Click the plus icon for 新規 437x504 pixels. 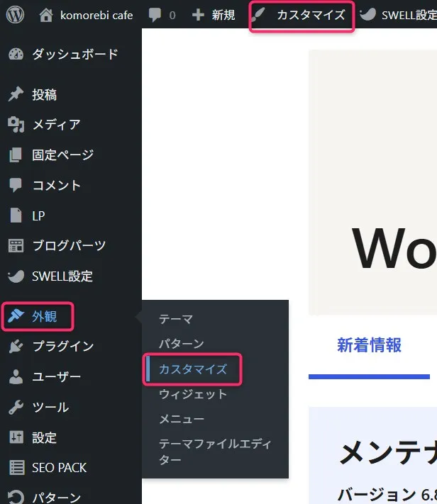(x=198, y=15)
